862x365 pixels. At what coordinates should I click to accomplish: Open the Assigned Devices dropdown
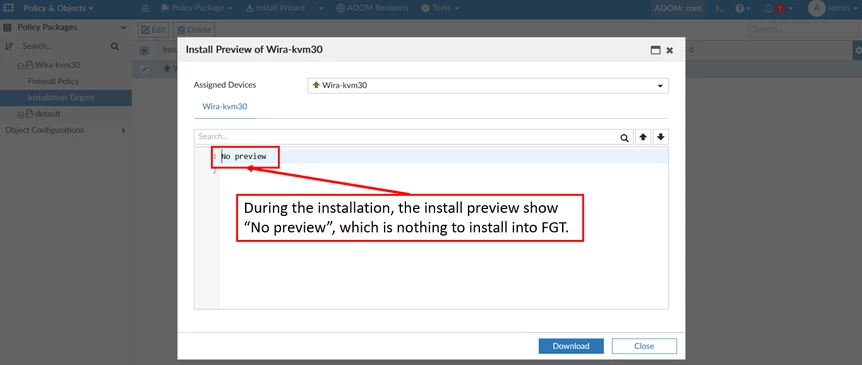488,86
